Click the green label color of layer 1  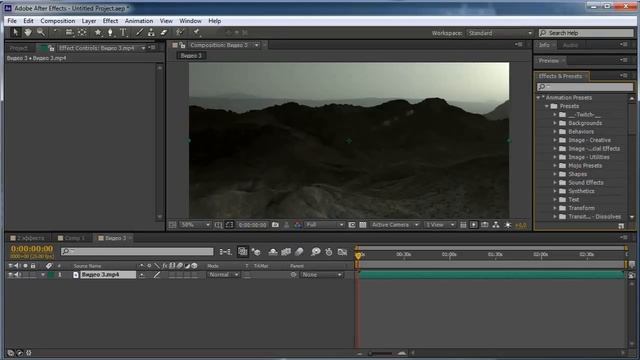point(51,275)
